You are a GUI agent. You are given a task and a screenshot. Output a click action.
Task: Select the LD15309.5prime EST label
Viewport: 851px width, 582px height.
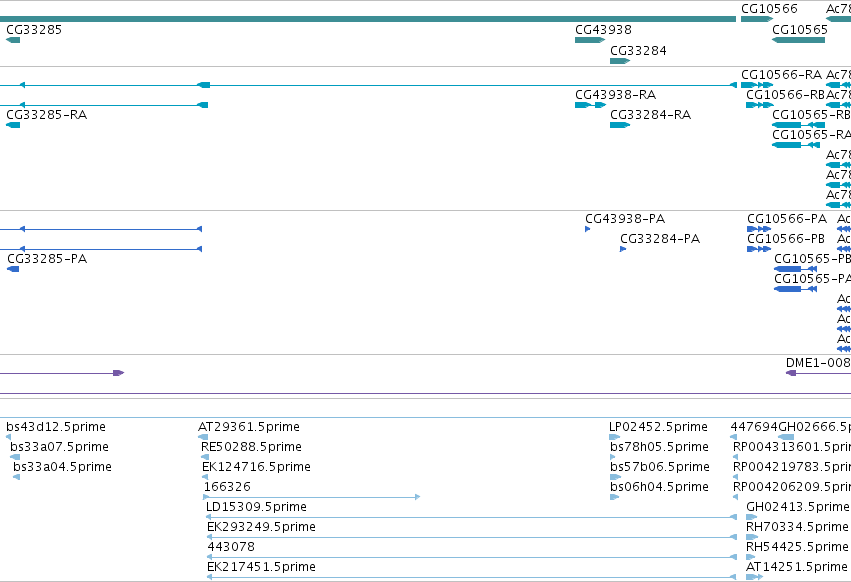click(x=256, y=507)
